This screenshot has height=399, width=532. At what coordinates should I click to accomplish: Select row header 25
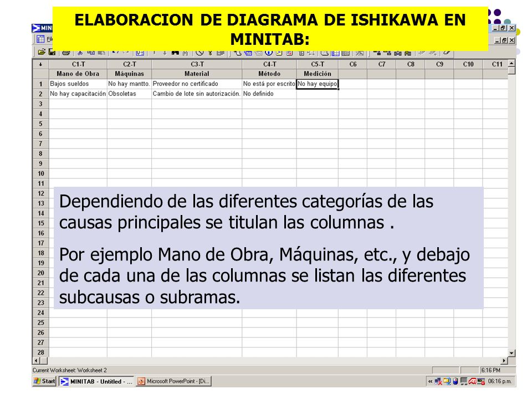point(40,323)
